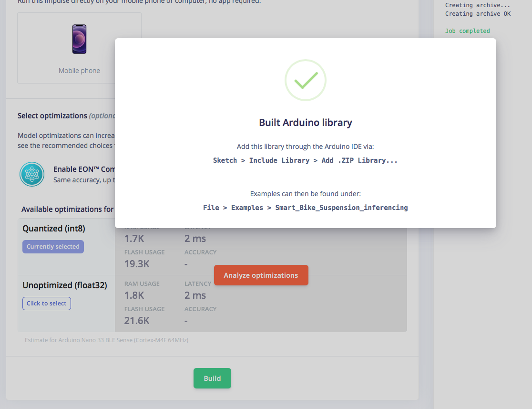Click the Arduino Nano 33 BLE Sense estimate note
This screenshot has height=409, width=532.
coord(106,340)
